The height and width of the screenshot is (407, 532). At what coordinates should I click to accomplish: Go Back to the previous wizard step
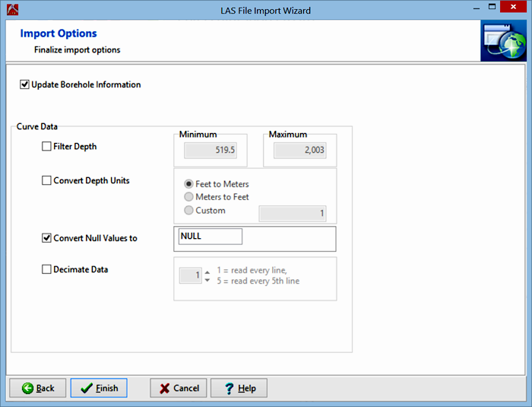pyautogui.click(x=38, y=388)
